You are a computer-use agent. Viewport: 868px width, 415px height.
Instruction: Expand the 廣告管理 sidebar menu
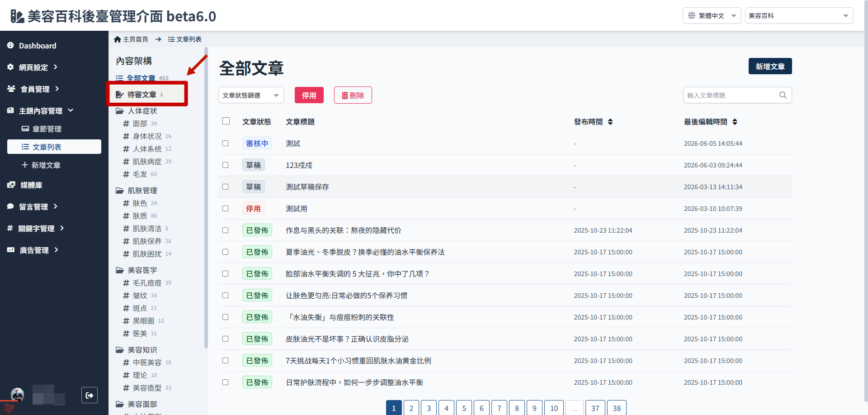tap(56, 250)
